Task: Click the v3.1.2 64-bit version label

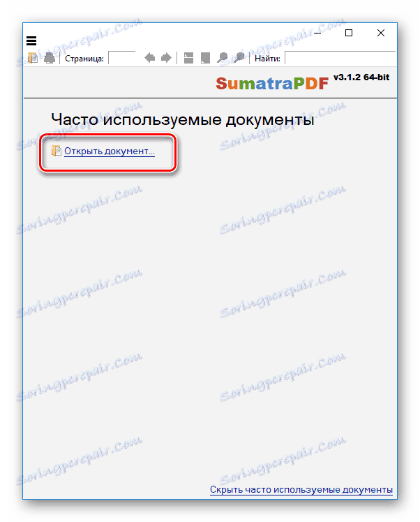Action: click(361, 77)
